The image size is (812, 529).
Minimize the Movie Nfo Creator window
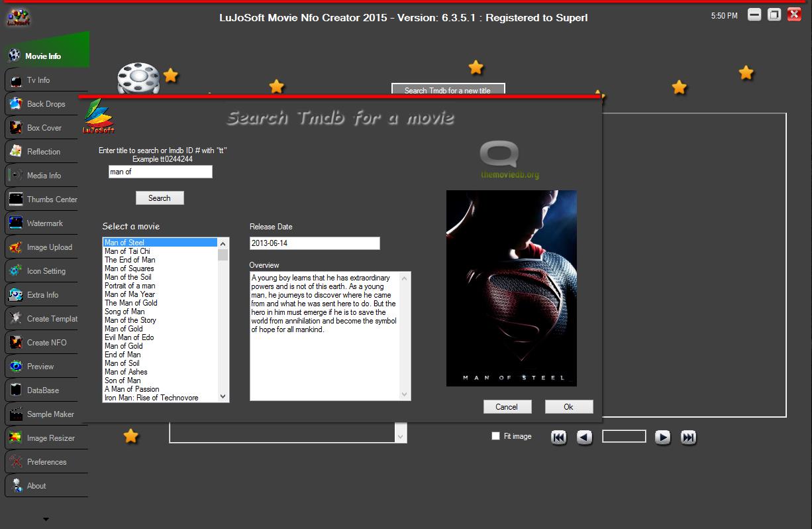click(754, 15)
